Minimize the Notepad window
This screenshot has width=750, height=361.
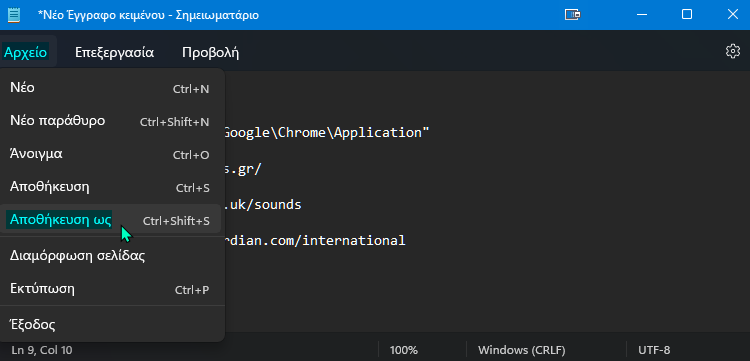(x=642, y=14)
